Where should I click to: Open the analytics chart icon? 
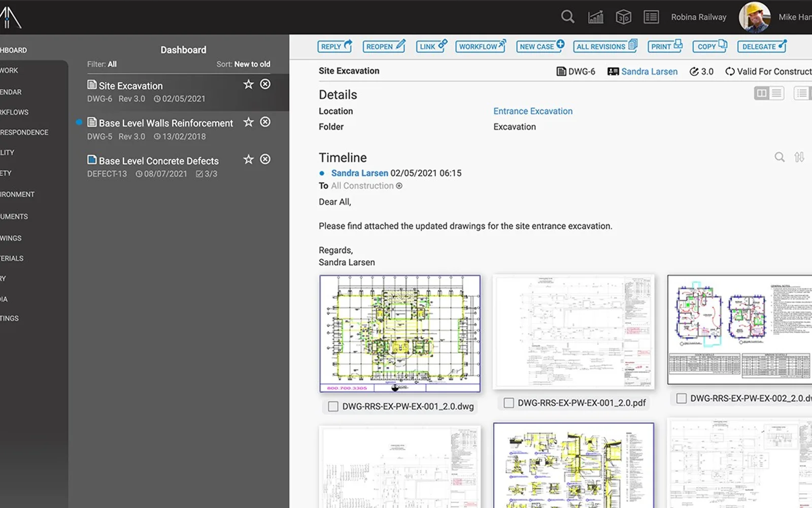pyautogui.click(x=596, y=17)
